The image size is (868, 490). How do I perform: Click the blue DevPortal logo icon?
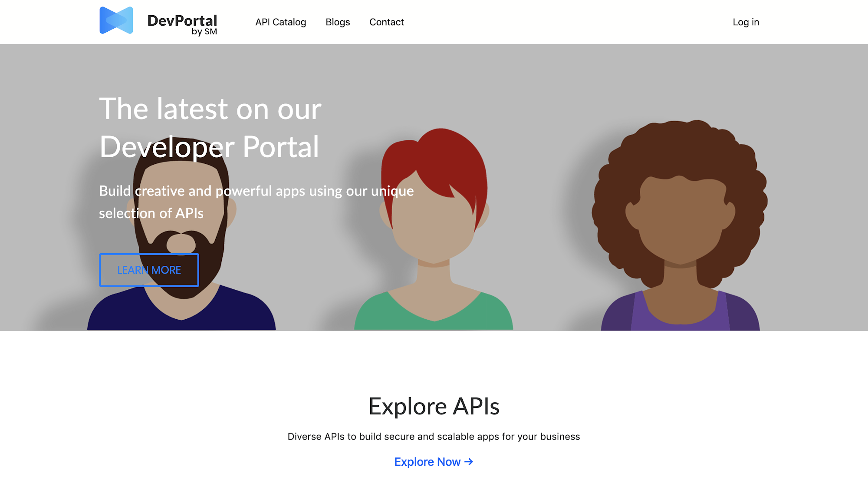(116, 20)
